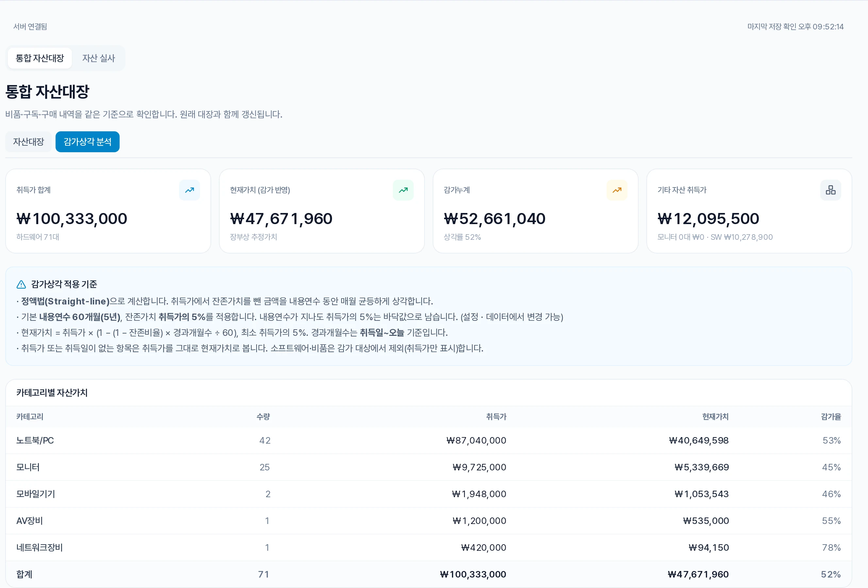Click the 취득가 column header

point(496,416)
